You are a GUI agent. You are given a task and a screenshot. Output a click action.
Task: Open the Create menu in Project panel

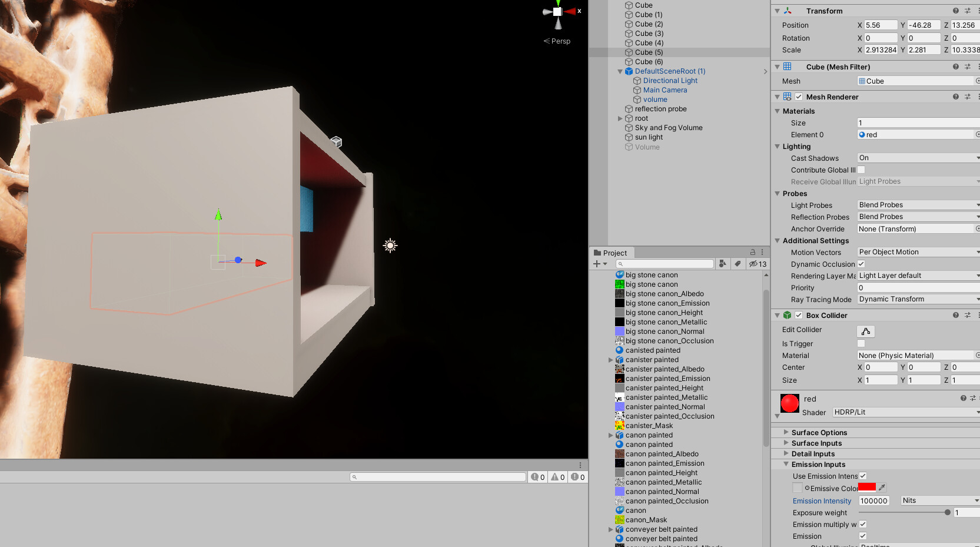tap(597, 263)
